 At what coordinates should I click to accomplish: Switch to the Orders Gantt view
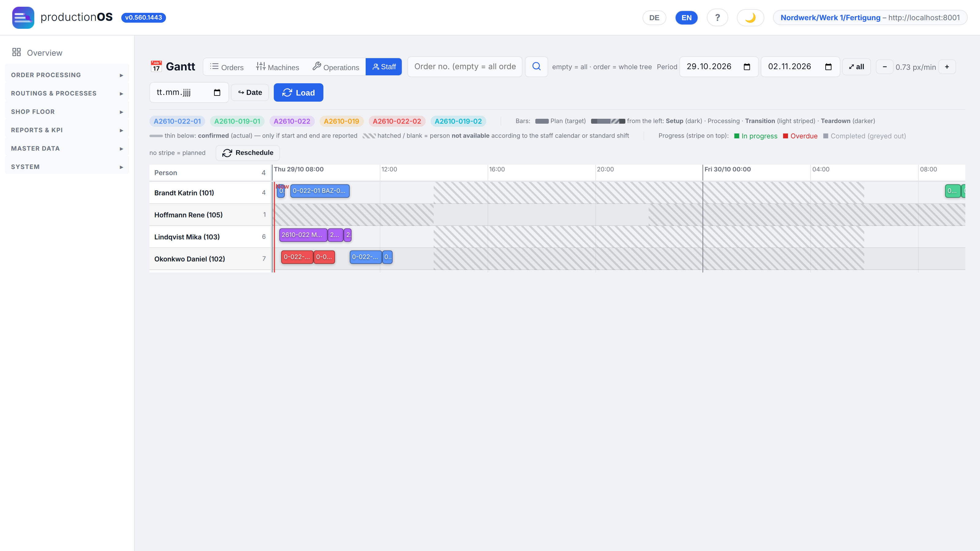(x=227, y=67)
